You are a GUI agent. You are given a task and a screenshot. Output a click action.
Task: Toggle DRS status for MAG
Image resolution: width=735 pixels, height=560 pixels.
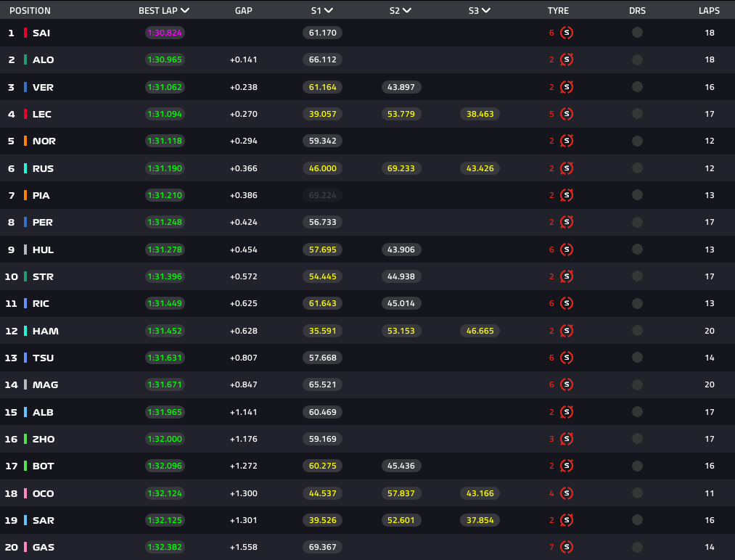pyautogui.click(x=638, y=384)
